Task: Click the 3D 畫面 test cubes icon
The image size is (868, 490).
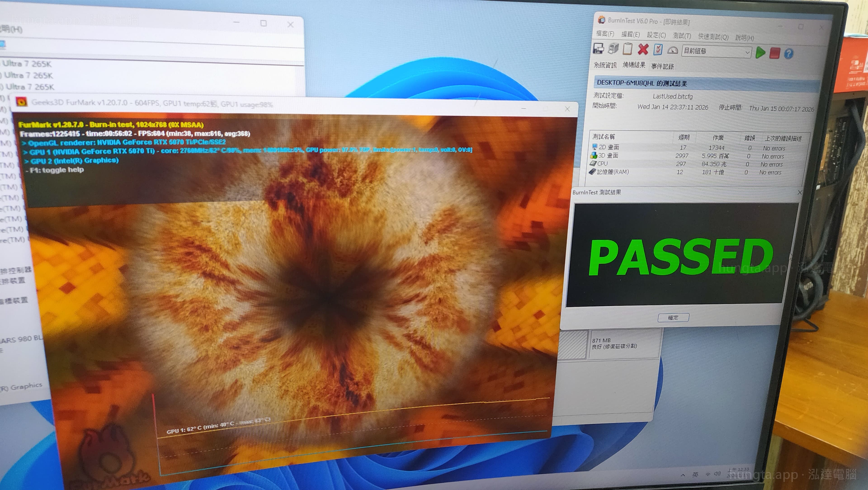Action: click(x=594, y=155)
